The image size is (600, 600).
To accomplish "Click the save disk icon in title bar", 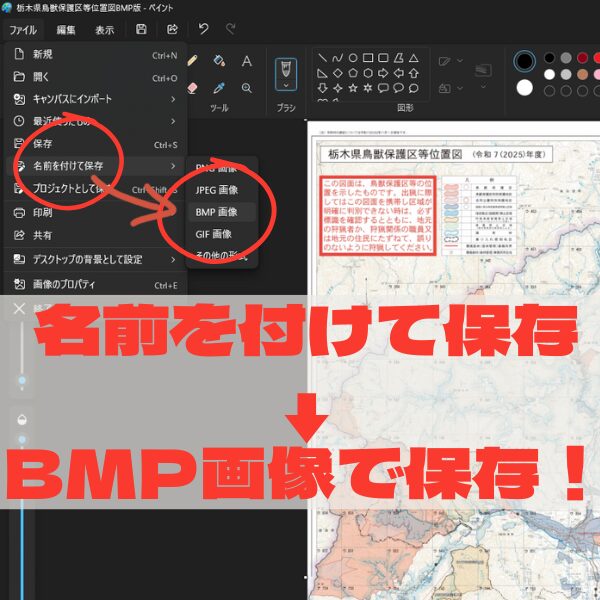I will coord(141,30).
